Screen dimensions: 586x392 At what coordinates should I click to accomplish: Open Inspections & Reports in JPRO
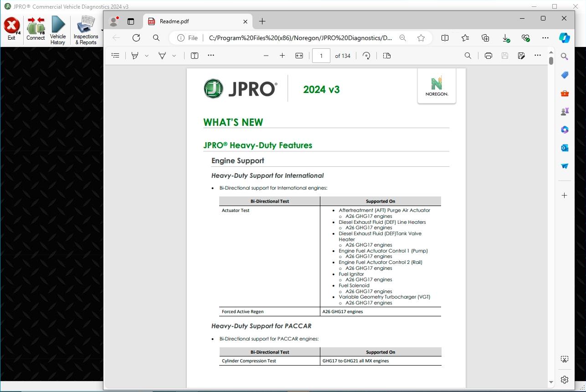tap(86, 28)
